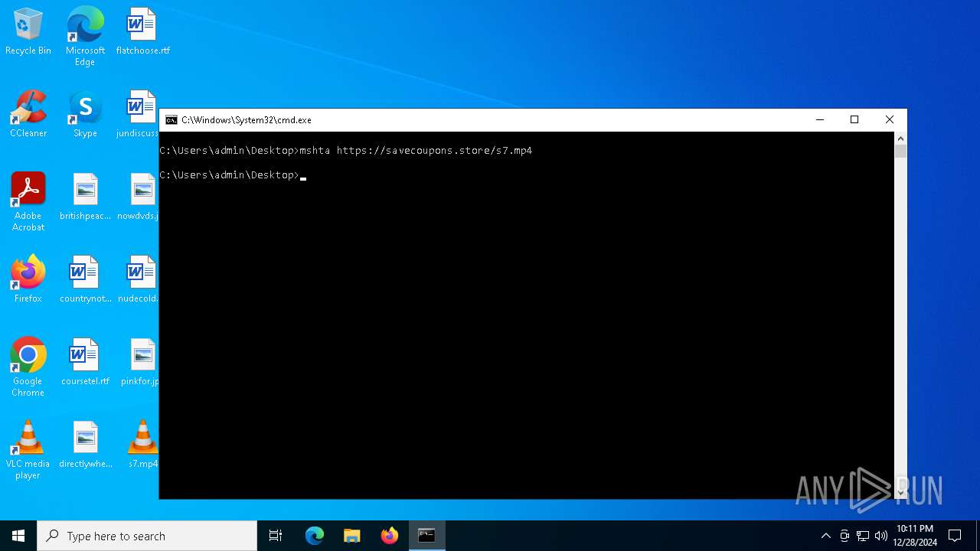
Task: Open the Meet Now tray icon
Action: pyautogui.click(x=844, y=536)
